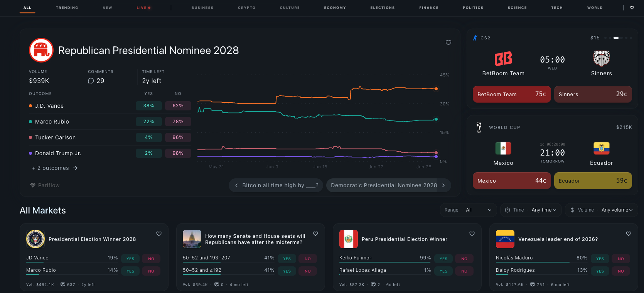Screen dimensions: 644x293
Task: Buy Yes 22% on Marco Rubio
Action: coord(149,122)
